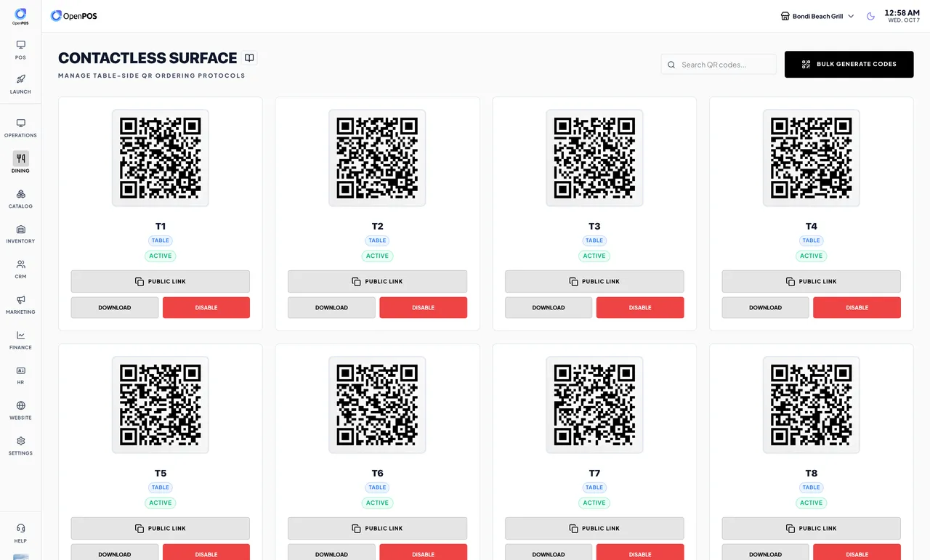Click Bulk Generate Codes button
This screenshot has height=560, width=930.
849,64
